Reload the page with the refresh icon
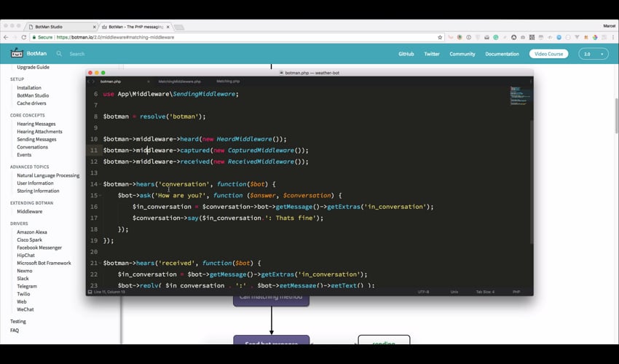 click(x=24, y=37)
